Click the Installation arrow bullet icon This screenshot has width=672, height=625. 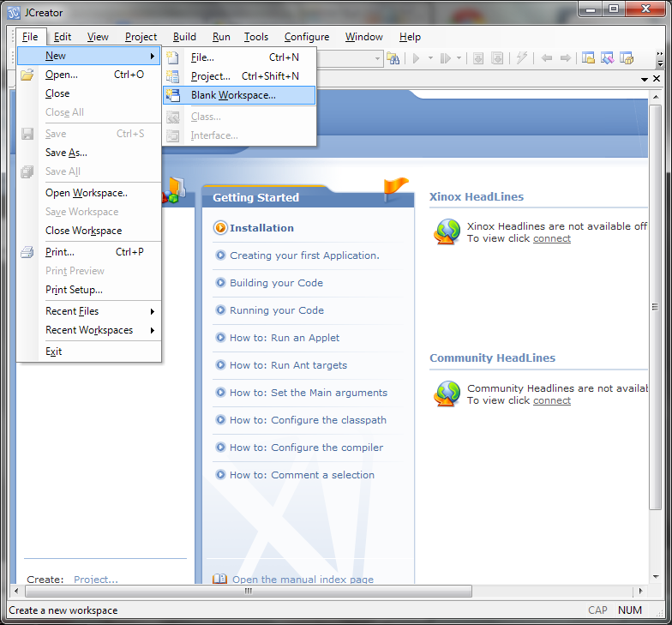point(220,228)
